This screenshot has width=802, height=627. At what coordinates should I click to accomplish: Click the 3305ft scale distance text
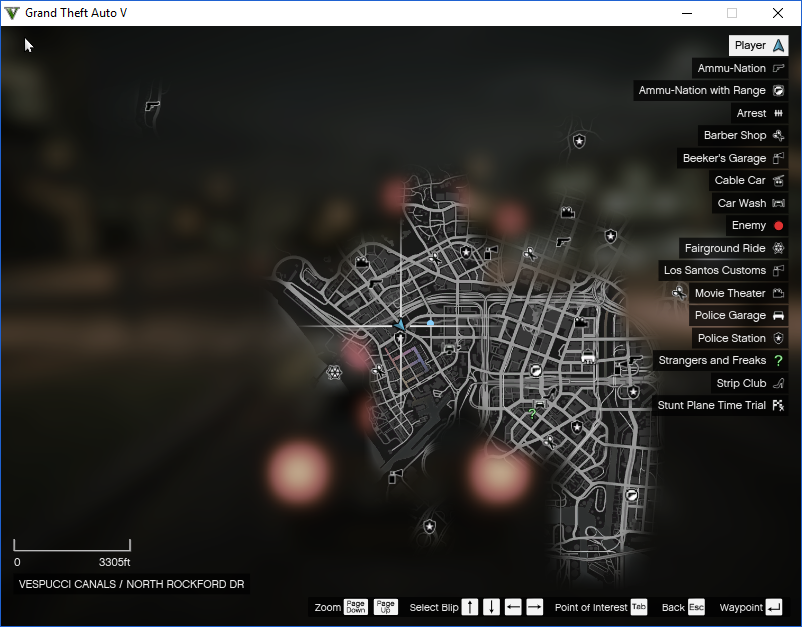click(115, 562)
